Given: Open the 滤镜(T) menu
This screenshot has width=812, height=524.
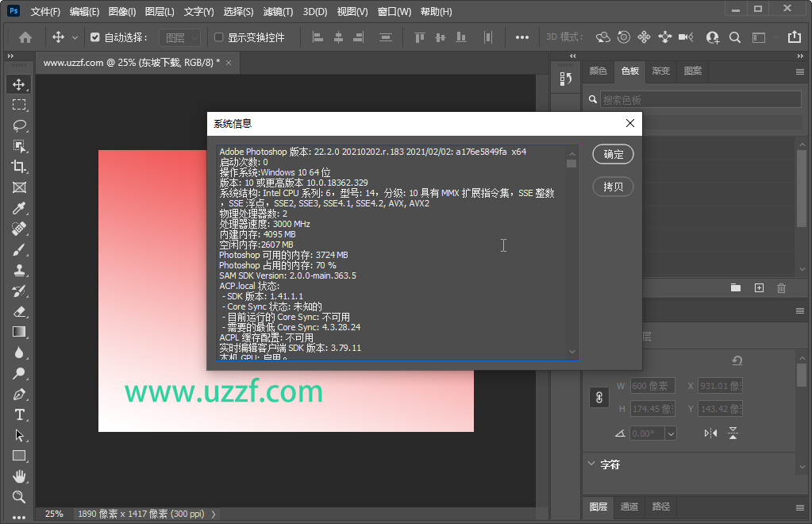Looking at the screenshot, I should point(278,11).
